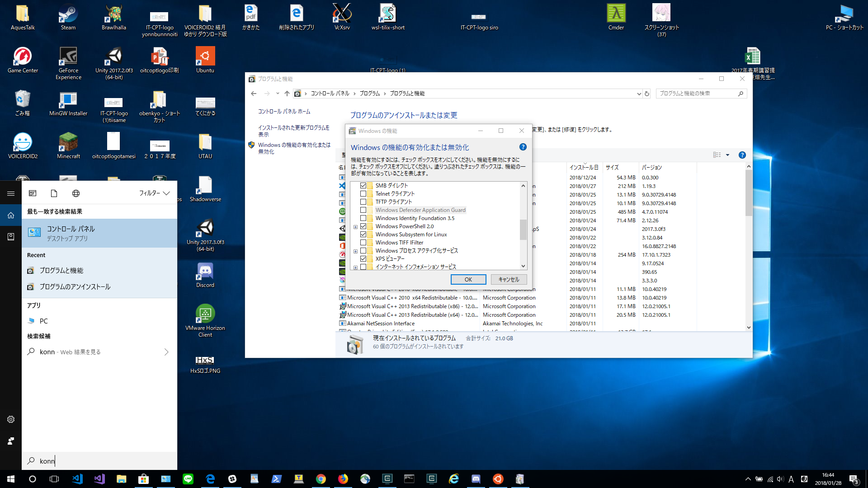Click the OK button in Windows Features
This screenshot has height=488, width=868.
[x=468, y=280]
